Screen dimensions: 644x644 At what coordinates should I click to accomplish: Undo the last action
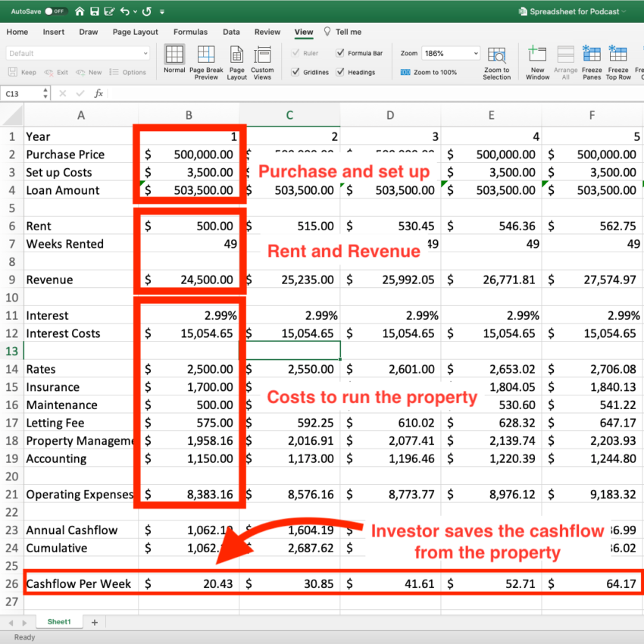click(125, 11)
